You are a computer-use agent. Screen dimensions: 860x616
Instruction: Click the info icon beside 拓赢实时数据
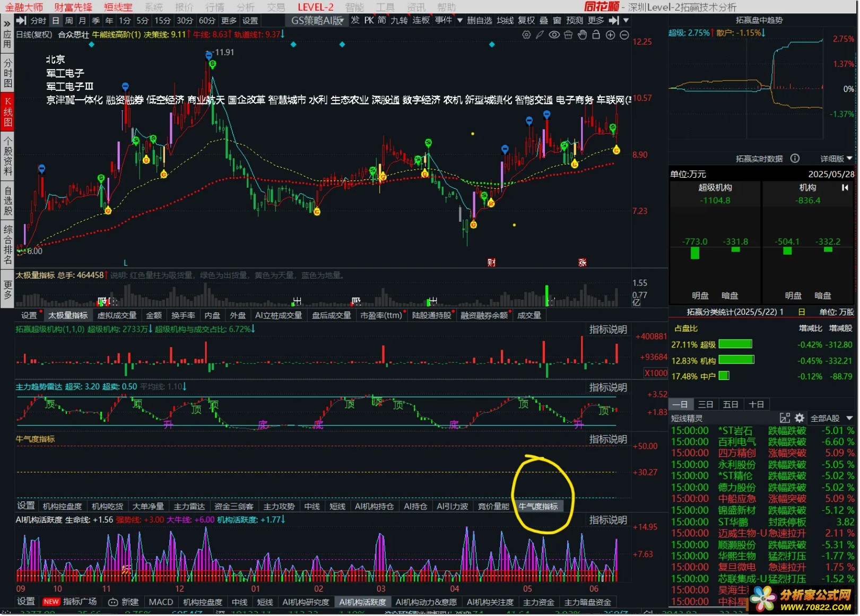click(x=795, y=158)
